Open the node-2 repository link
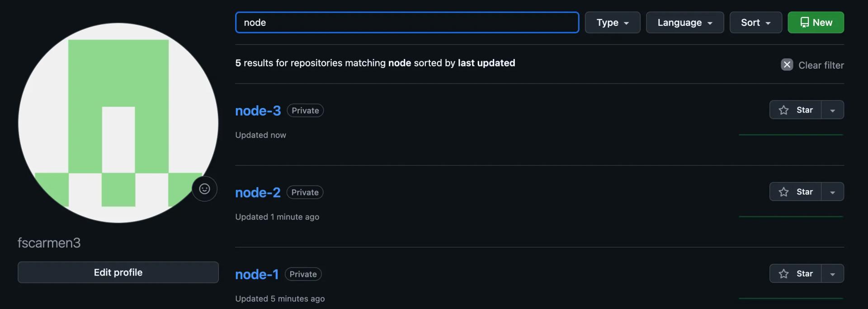Viewport: 868px width, 309px height. (x=258, y=192)
